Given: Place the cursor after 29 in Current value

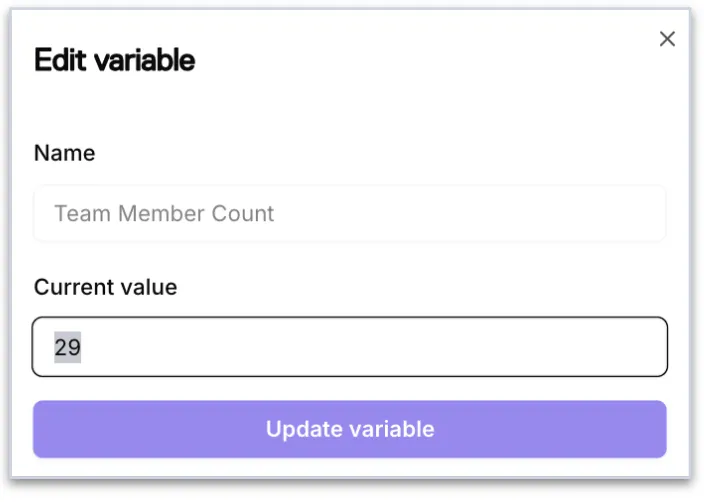Looking at the screenshot, I should point(83,347).
